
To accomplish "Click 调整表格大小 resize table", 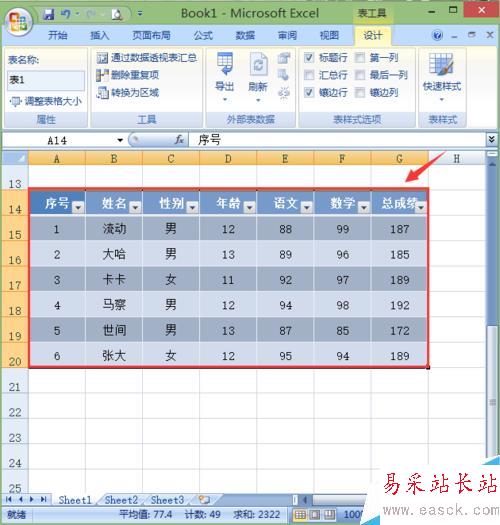I will (46, 101).
